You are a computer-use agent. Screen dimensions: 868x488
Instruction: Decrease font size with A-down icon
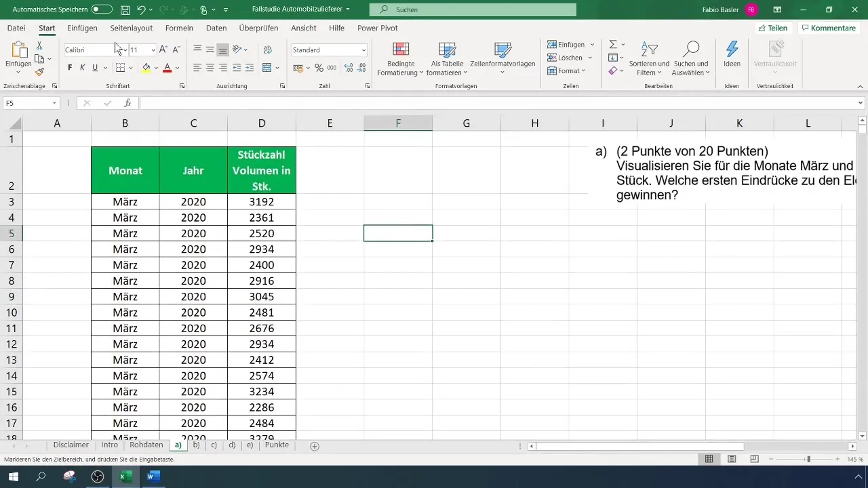click(176, 50)
